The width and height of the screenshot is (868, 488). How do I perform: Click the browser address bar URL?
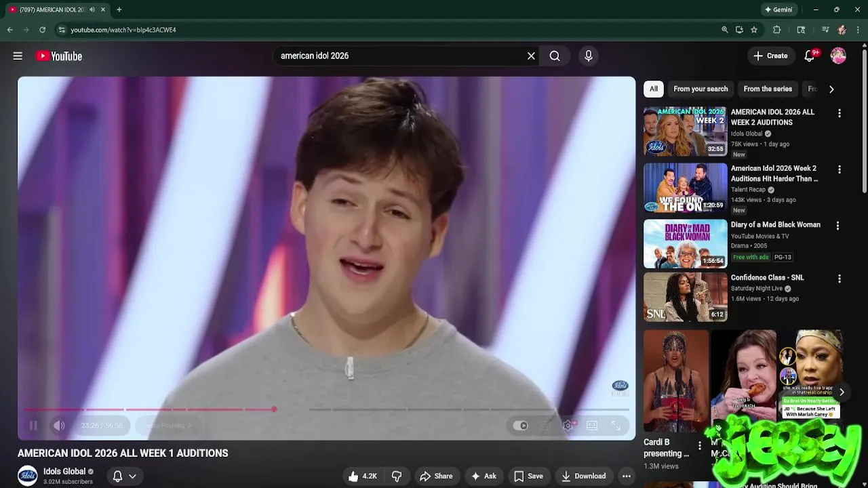[x=123, y=30]
